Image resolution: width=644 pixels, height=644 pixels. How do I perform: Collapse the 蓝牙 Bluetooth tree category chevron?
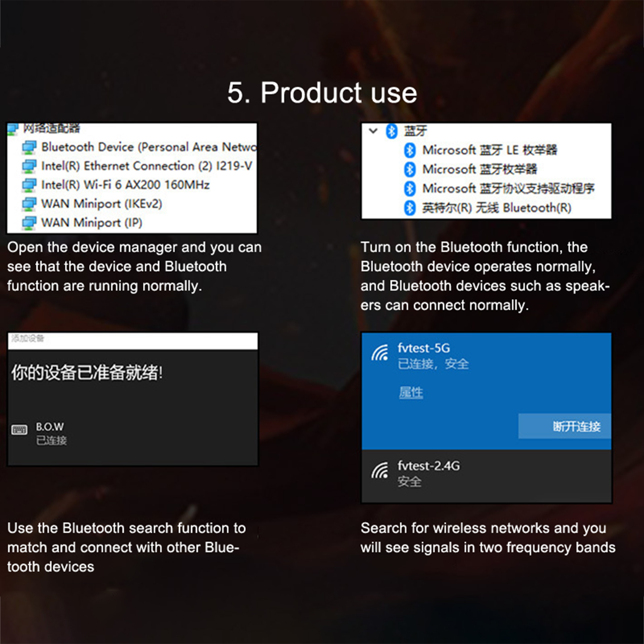[373, 131]
